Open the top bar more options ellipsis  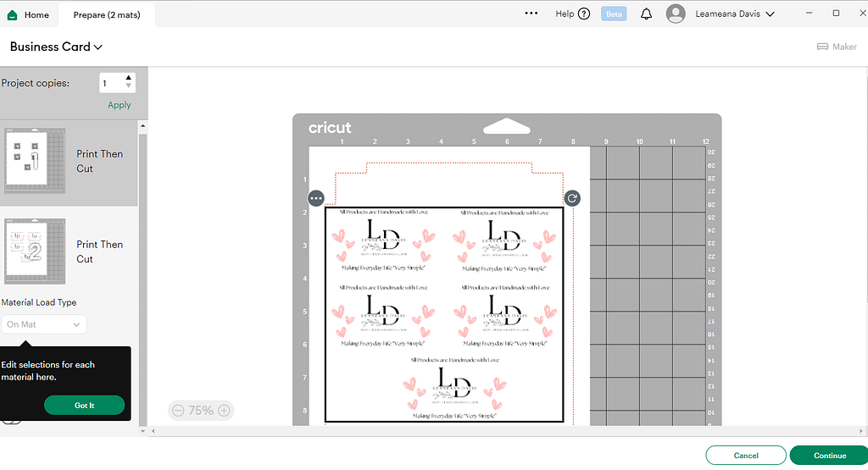point(531,14)
